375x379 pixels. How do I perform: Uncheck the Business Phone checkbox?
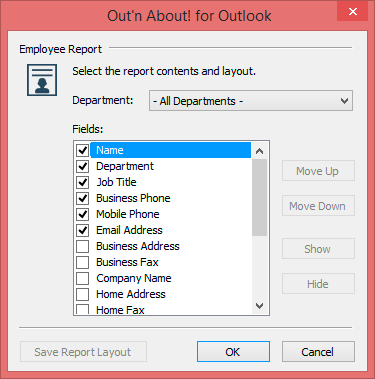tap(83, 198)
